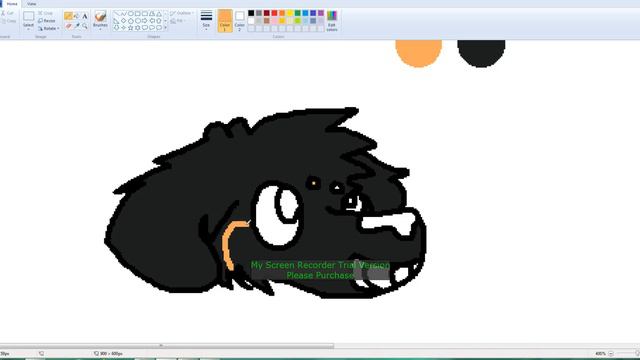Choose the Triangle shape
The height and width of the screenshot is (360, 640).
(159, 13)
